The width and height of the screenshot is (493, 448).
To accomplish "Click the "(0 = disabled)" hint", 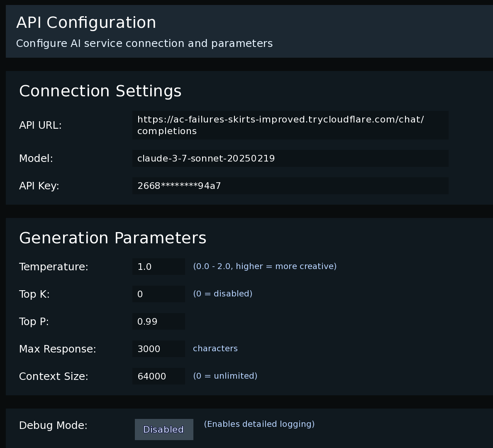I will 222,294.
